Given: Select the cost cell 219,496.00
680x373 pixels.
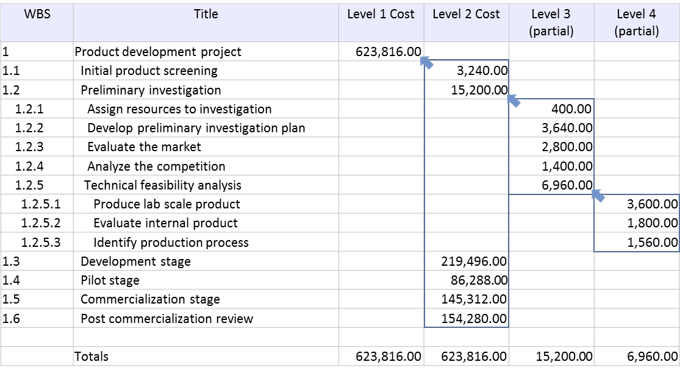Looking at the screenshot, I should point(466,262).
